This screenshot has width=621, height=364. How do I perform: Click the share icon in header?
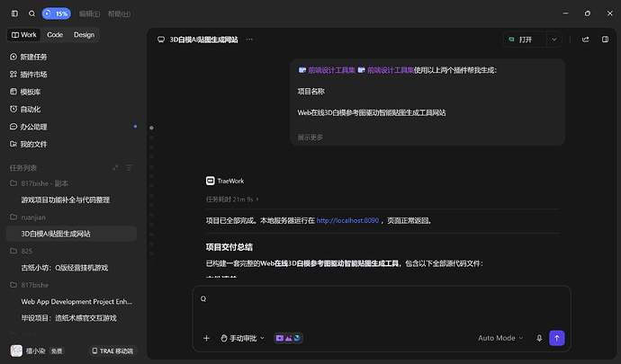[x=585, y=40]
